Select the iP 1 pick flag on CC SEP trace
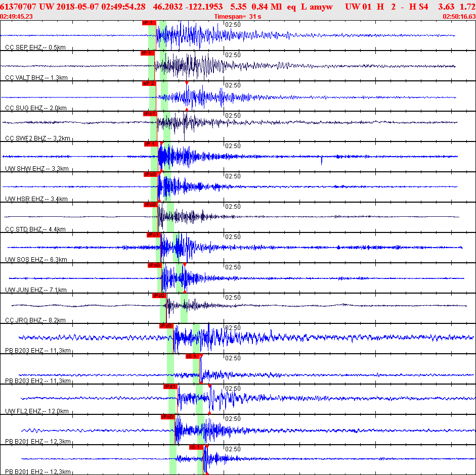 [x=149, y=23]
